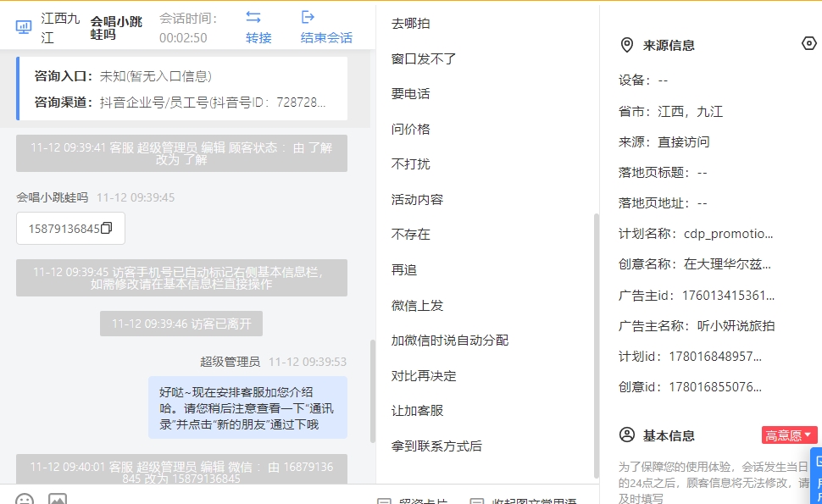Select the quick reply 拿到联系方式后
The height and width of the screenshot is (504, 822).
pyautogui.click(x=436, y=446)
